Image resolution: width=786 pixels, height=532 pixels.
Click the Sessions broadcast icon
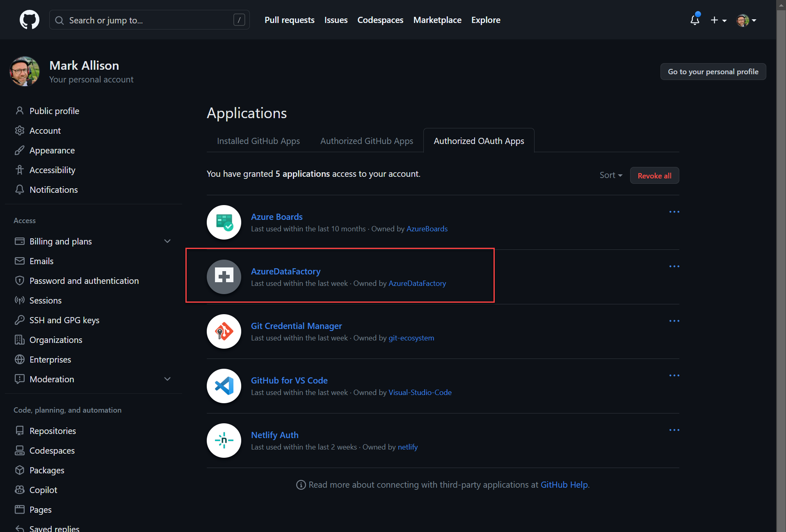click(x=19, y=300)
